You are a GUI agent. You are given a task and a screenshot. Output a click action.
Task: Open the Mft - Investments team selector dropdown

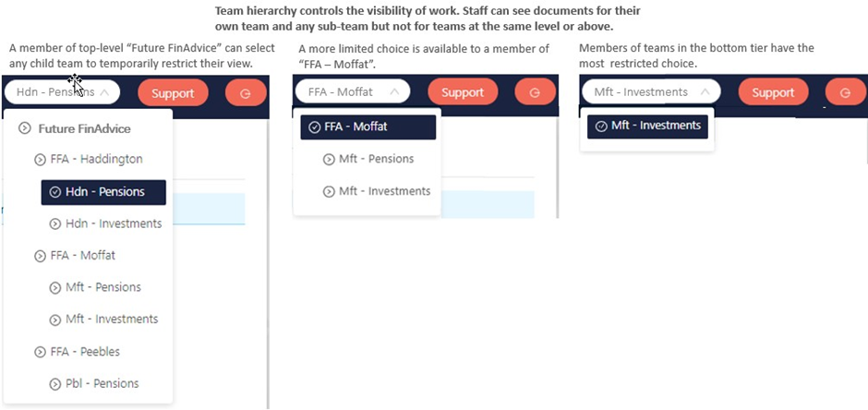(705, 91)
